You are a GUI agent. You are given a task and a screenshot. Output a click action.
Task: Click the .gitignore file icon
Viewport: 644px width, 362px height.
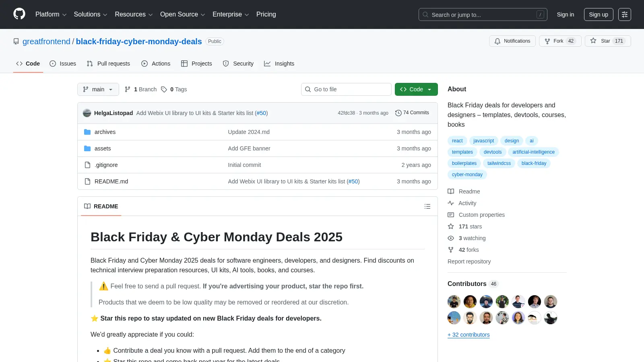tap(87, 165)
